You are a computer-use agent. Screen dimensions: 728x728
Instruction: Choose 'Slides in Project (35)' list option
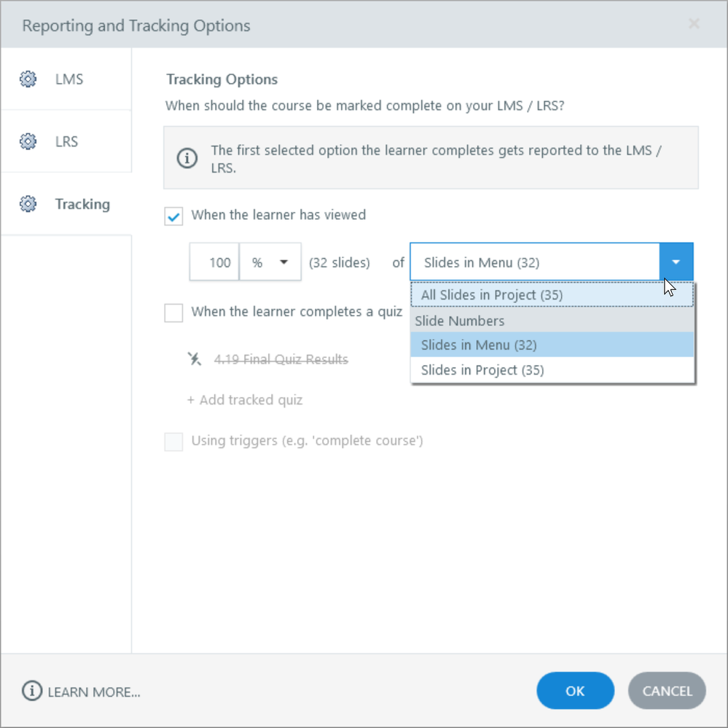click(482, 370)
